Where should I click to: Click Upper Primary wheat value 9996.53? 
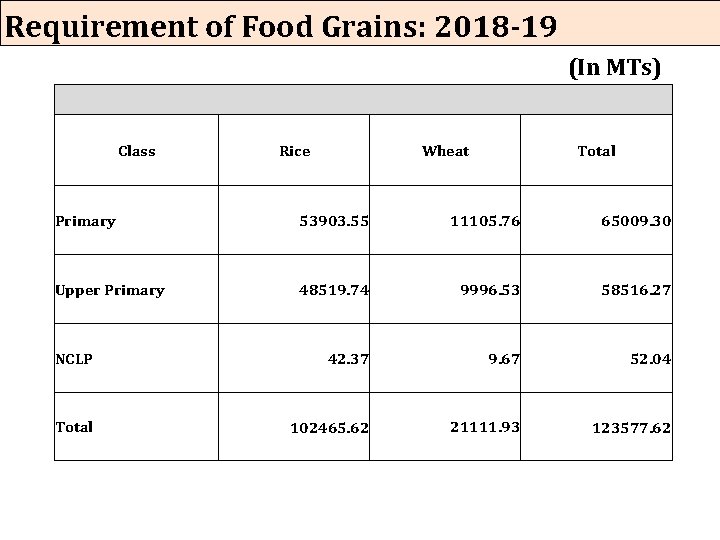[x=489, y=290]
